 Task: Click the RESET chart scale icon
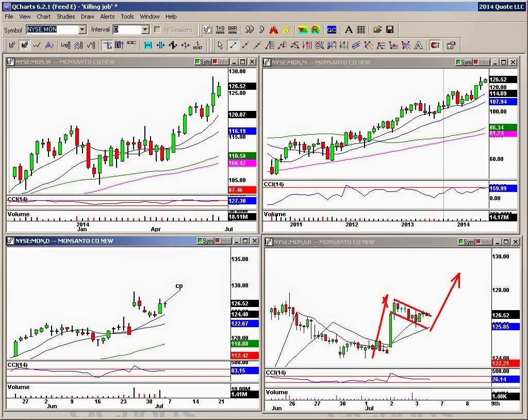click(197, 45)
